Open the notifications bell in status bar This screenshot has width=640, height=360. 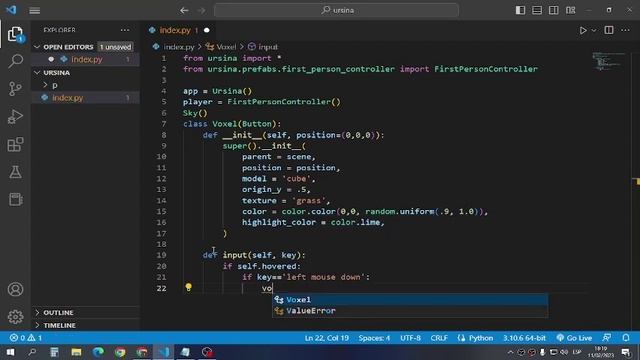(x=626, y=338)
